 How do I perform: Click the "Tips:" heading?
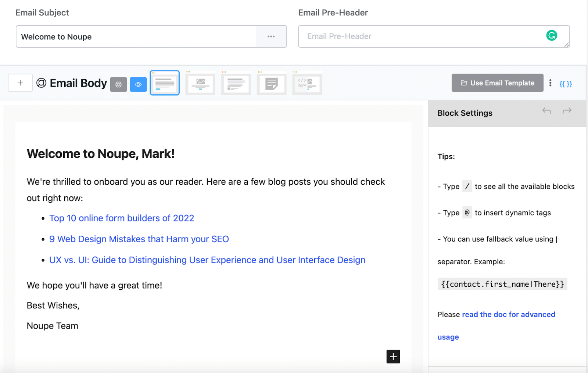coord(446,156)
